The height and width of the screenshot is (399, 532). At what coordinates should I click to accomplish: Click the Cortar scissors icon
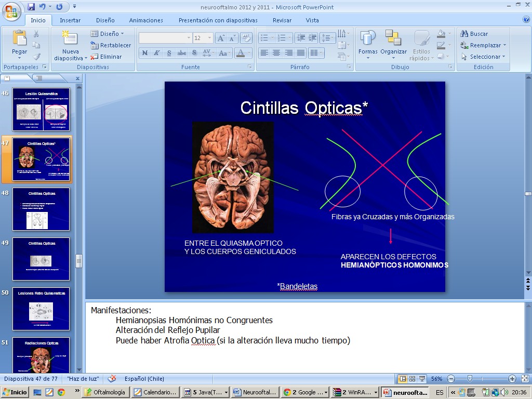coord(36,34)
